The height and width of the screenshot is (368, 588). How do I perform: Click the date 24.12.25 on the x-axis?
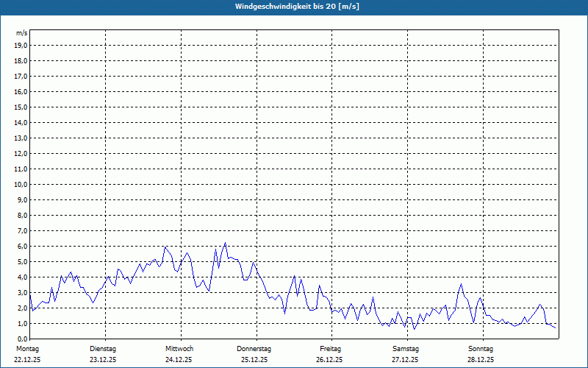(x=179, y=360)
